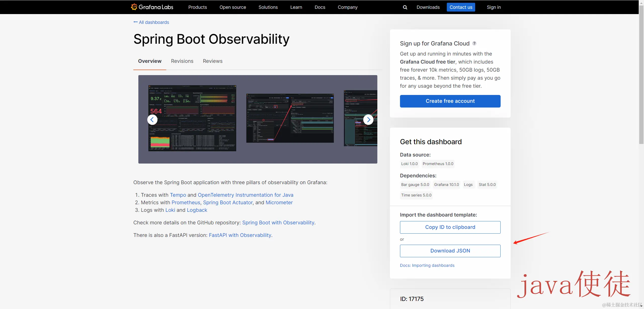The width and height of the screenshot is (644, 309).
Task: Click the Bar gauge 5.0.0 tag
Action: click(415, 185)
